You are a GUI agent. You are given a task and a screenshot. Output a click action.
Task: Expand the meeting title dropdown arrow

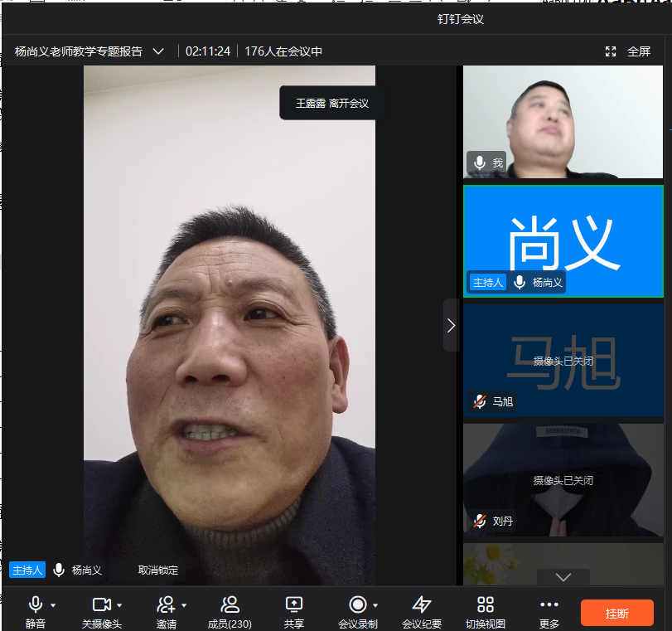[158, 51]
